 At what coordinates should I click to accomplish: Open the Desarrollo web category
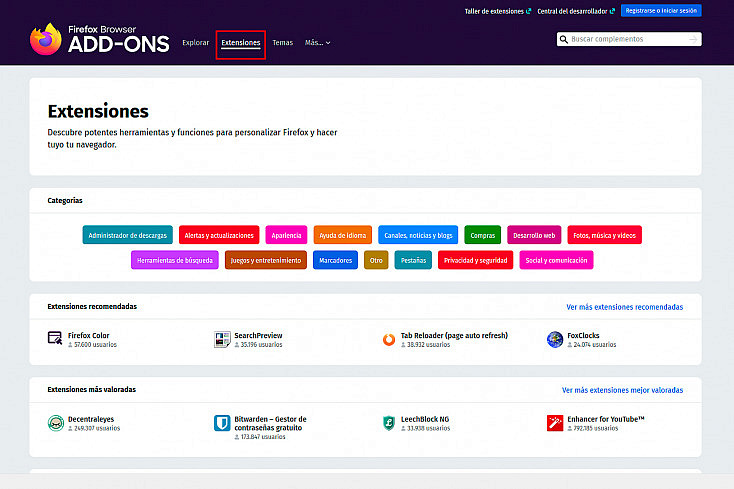pos(534,235)
